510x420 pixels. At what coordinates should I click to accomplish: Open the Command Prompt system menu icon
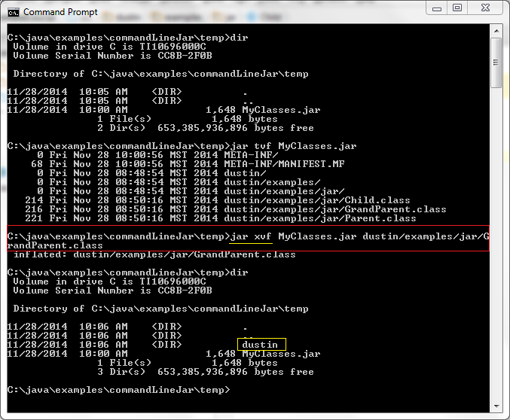click(x=13, y=11)
